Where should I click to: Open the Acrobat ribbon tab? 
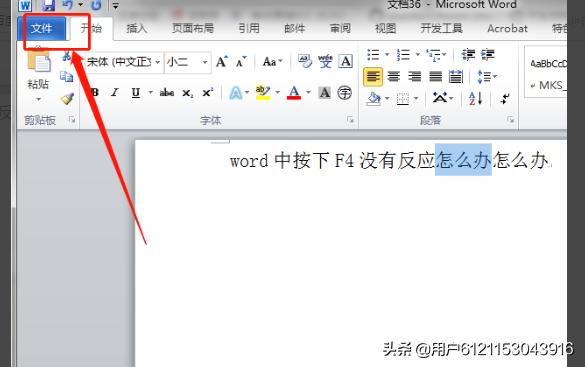tap(507, 28)
